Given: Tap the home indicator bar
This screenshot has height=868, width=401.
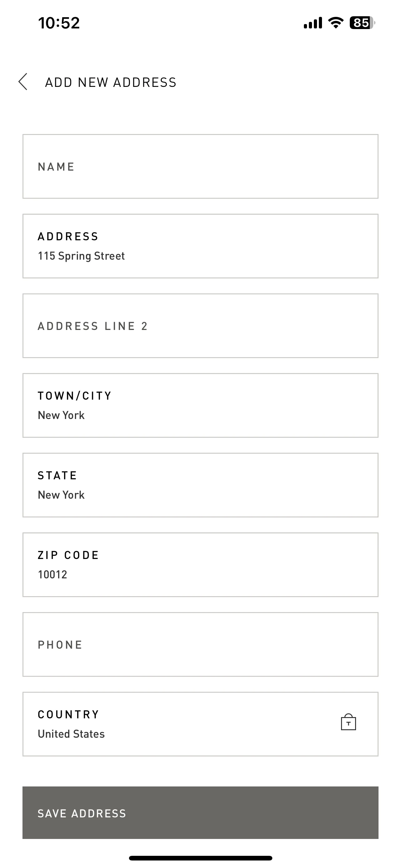Looking at the screenshot, I should click(200, 858).
